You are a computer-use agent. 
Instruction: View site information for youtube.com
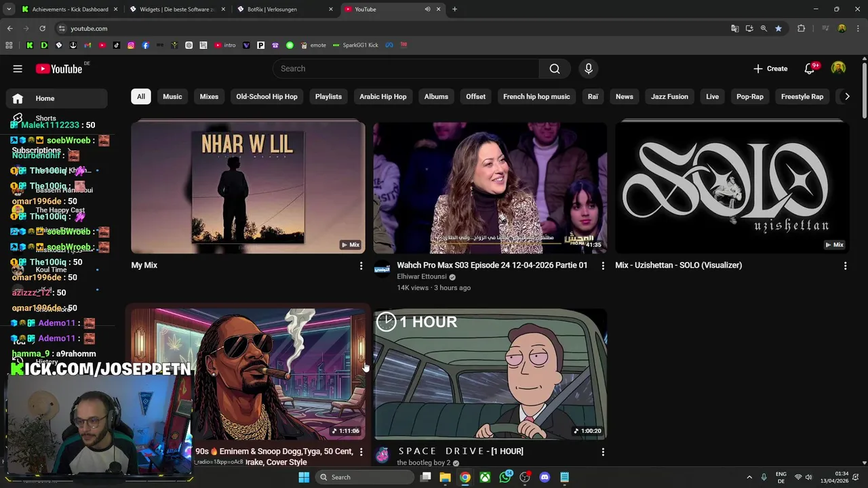(x=62, y=28)
